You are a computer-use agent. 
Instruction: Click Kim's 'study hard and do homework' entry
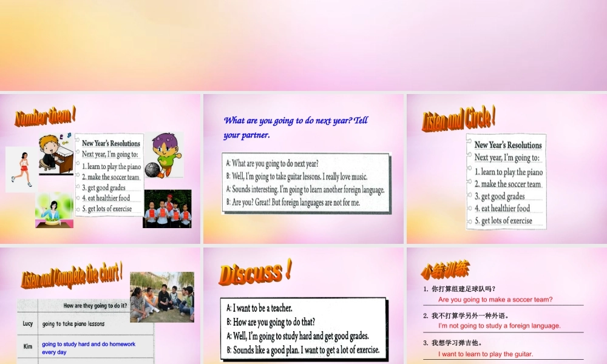tap(87, 348)
